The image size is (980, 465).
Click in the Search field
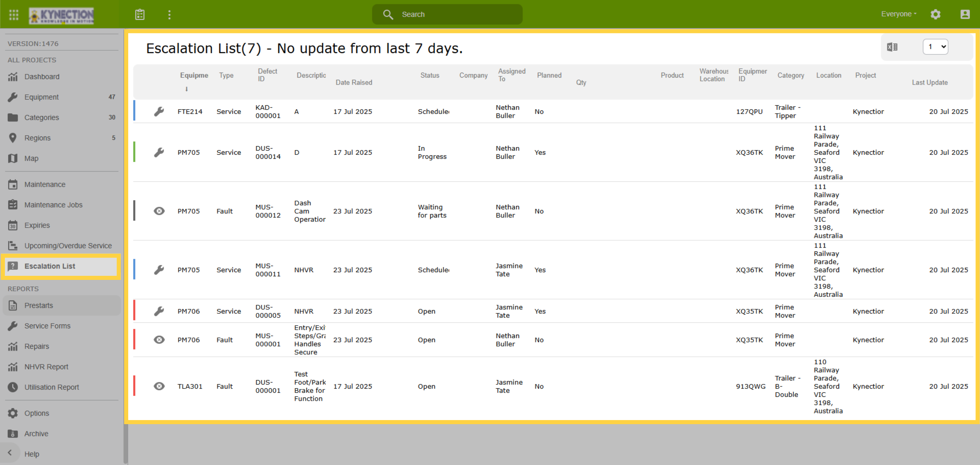[x=447, y=14]
